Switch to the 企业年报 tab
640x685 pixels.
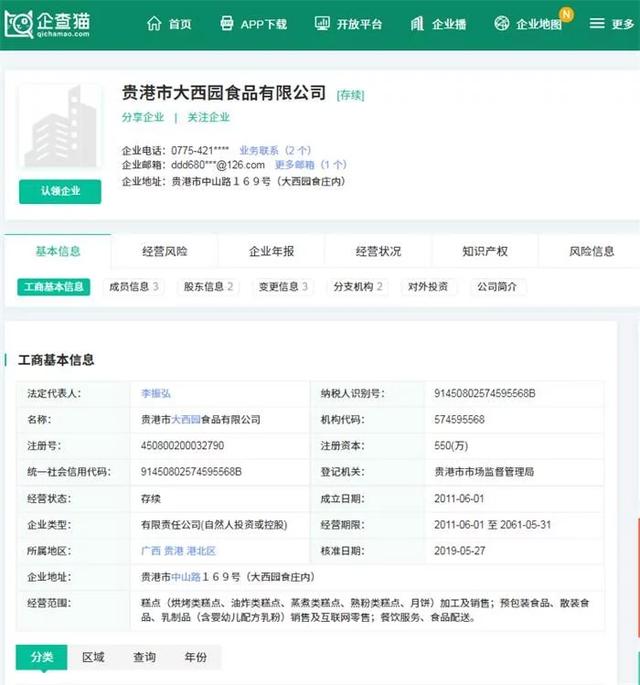click(x=271, y=251)
